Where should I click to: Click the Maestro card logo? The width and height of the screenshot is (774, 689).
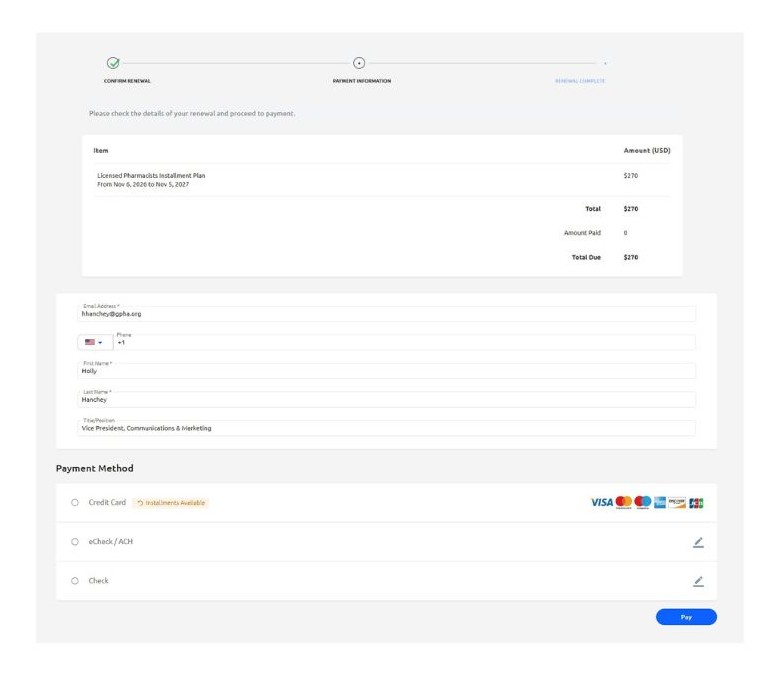click(x=643, y=502)
